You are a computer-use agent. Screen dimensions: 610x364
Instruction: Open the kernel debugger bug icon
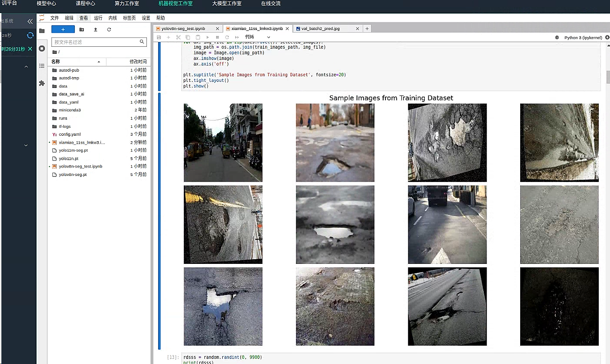point(557,37)
